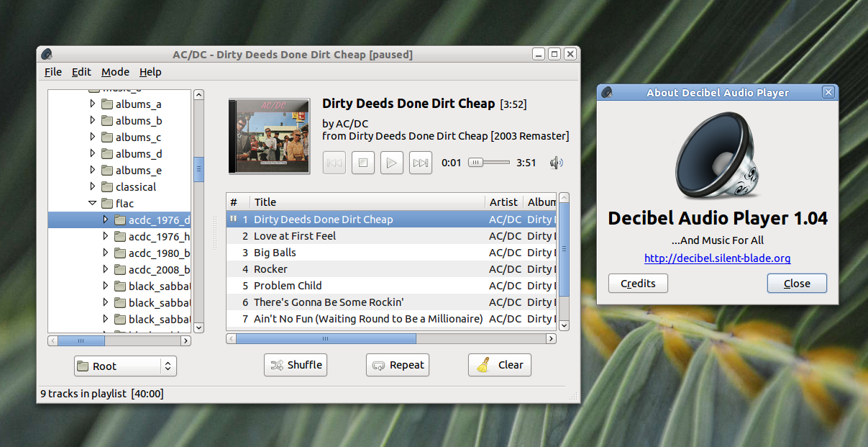The height and width of the screenshot is (447, 868).
Task: Select the albums_a folder icon
Action: 107,104
